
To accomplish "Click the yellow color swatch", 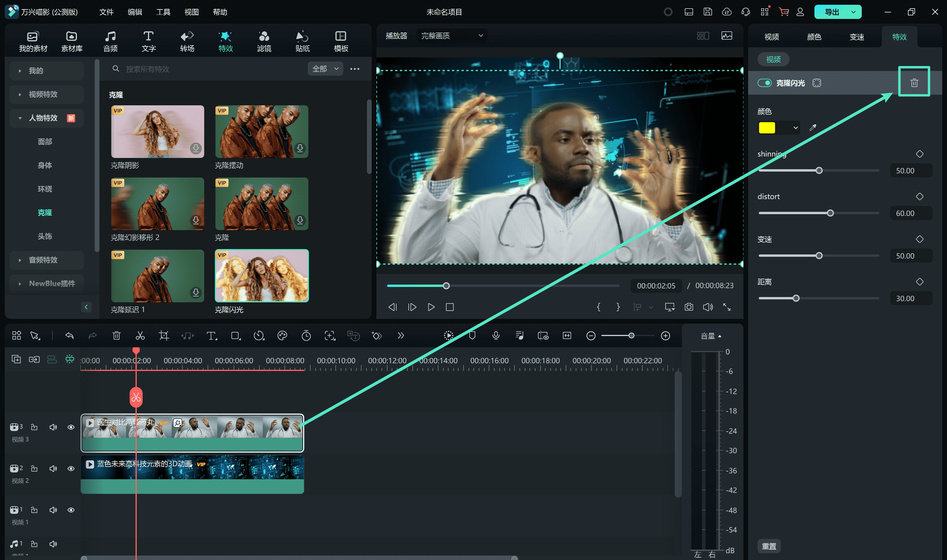I will (x=766, y=128).
